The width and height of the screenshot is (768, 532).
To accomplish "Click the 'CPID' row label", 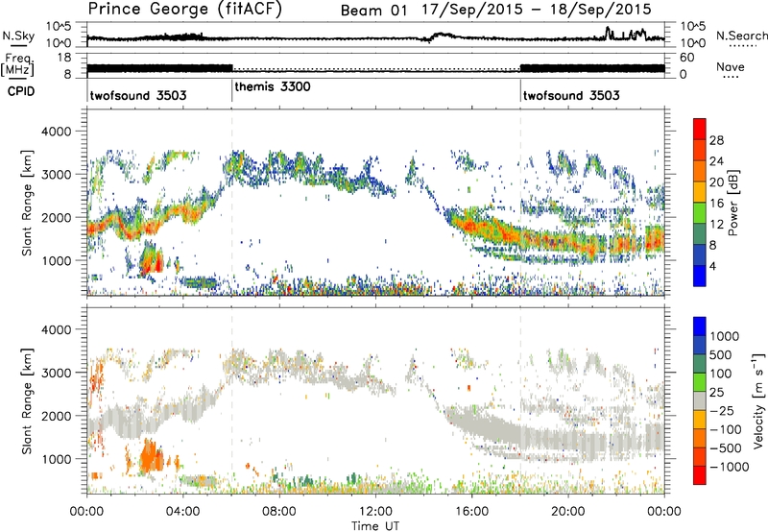I will coord(21,91).
